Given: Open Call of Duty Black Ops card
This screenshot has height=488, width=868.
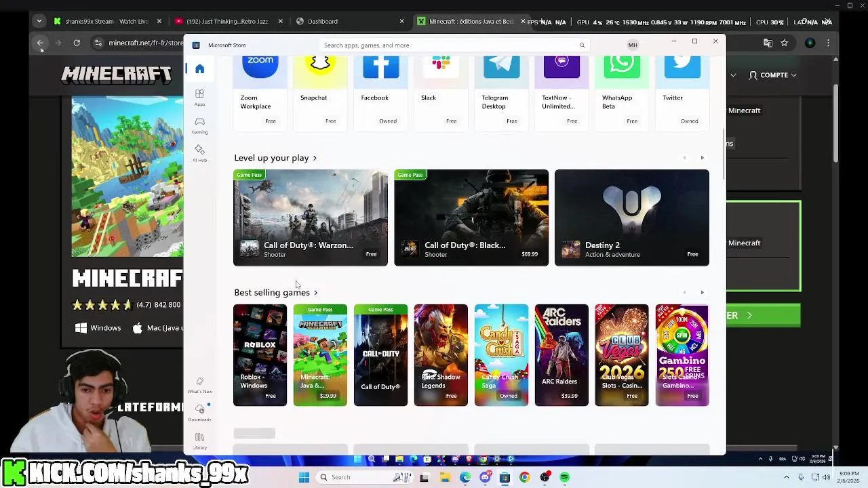Looking at the screenshot, I should (x=471, y=218).
